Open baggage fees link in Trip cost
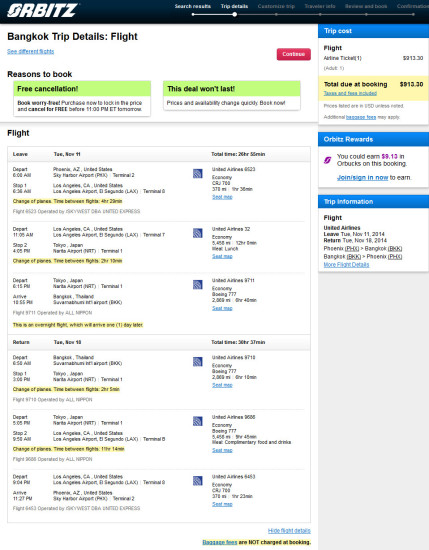 click(x=361, y=117)
